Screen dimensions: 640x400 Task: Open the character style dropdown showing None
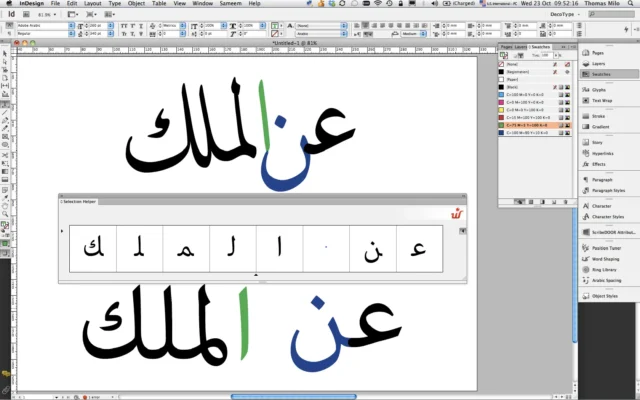[x=322, y=26]
